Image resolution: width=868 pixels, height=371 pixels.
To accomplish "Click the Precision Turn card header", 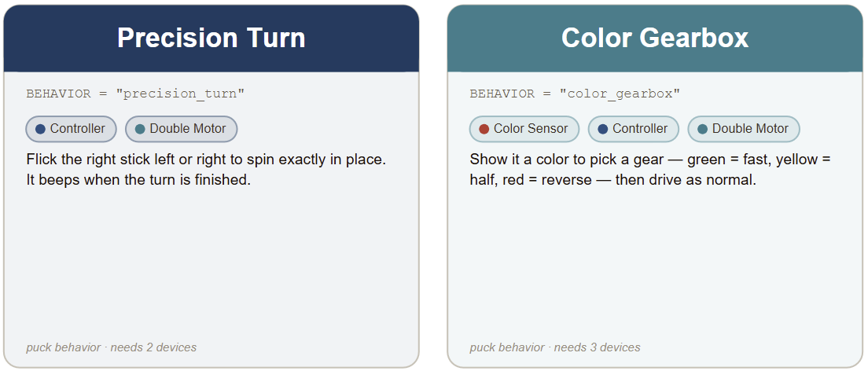I will point(211,39).
